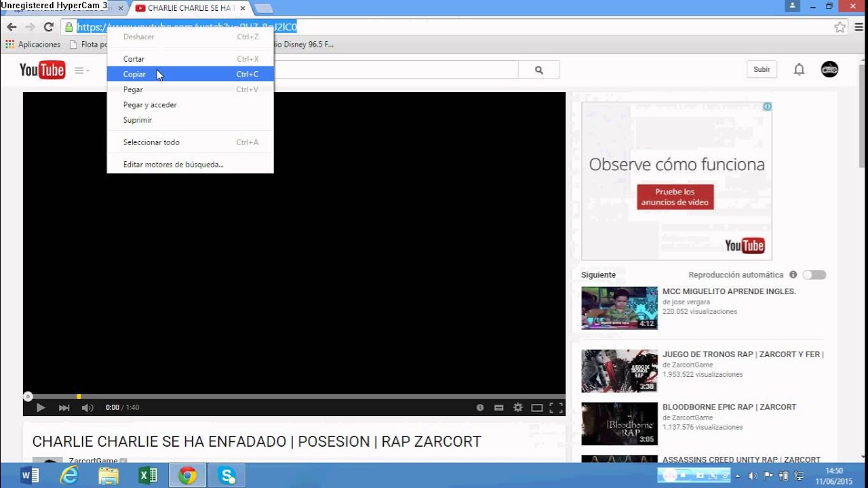Open account avatar menu
The height and width of the screenshot is (488, 868).
pyautogui.click(x=829, y=69)
